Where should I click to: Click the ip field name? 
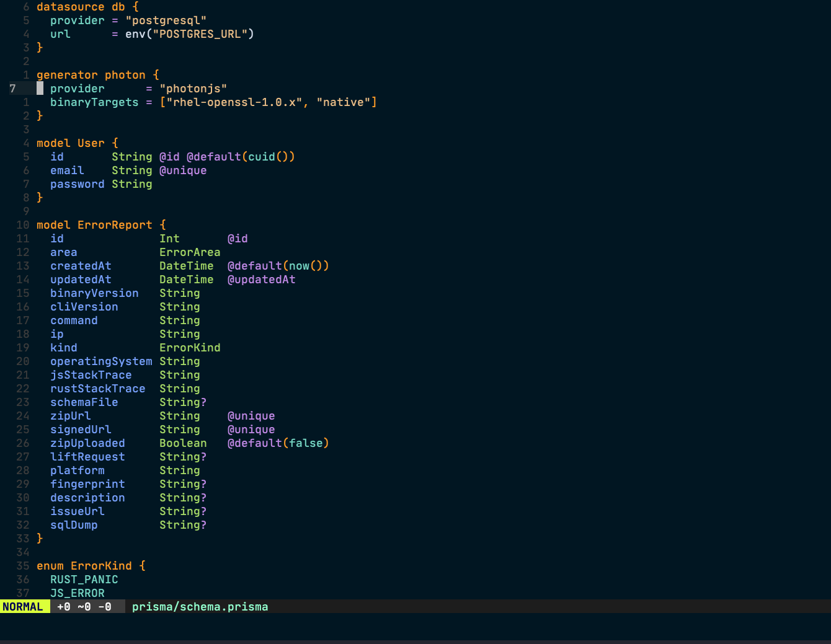point(57,334)
